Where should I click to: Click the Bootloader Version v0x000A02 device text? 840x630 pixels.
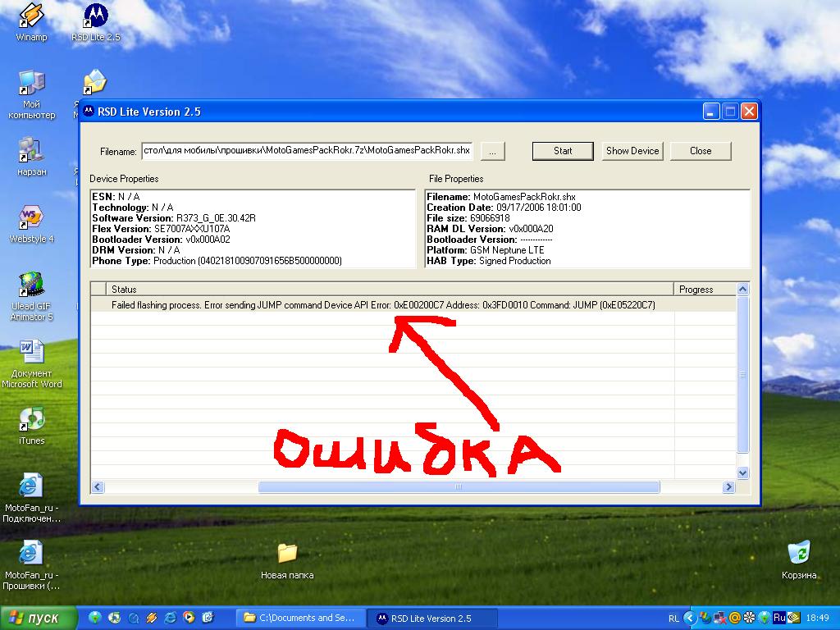(x=161, y=240)
